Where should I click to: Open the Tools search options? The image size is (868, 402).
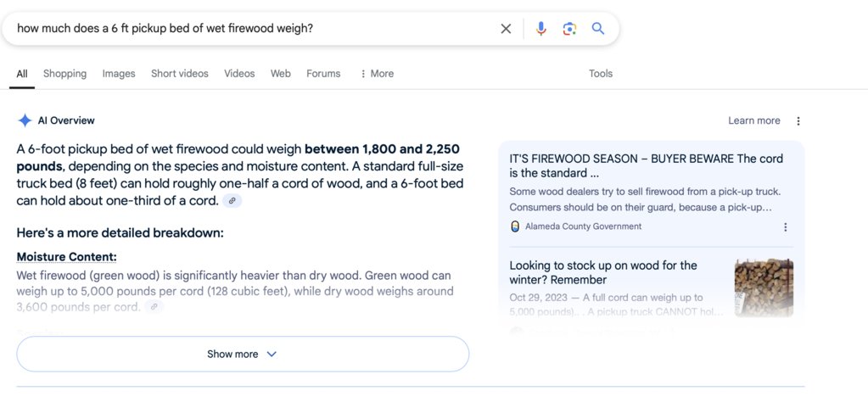pos(601,74)
